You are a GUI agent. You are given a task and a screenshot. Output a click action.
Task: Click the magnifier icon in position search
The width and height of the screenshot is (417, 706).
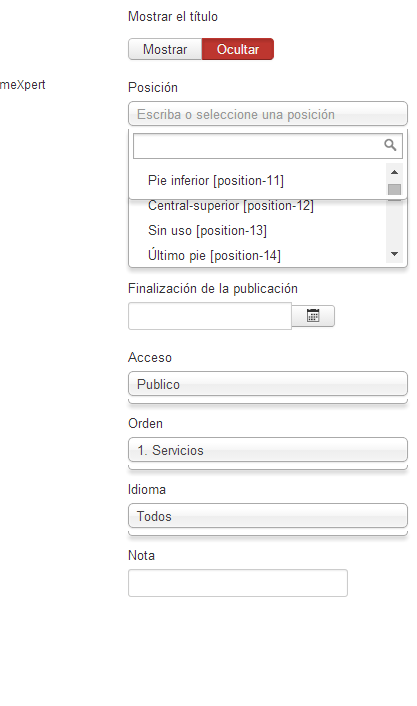point(390,145)
